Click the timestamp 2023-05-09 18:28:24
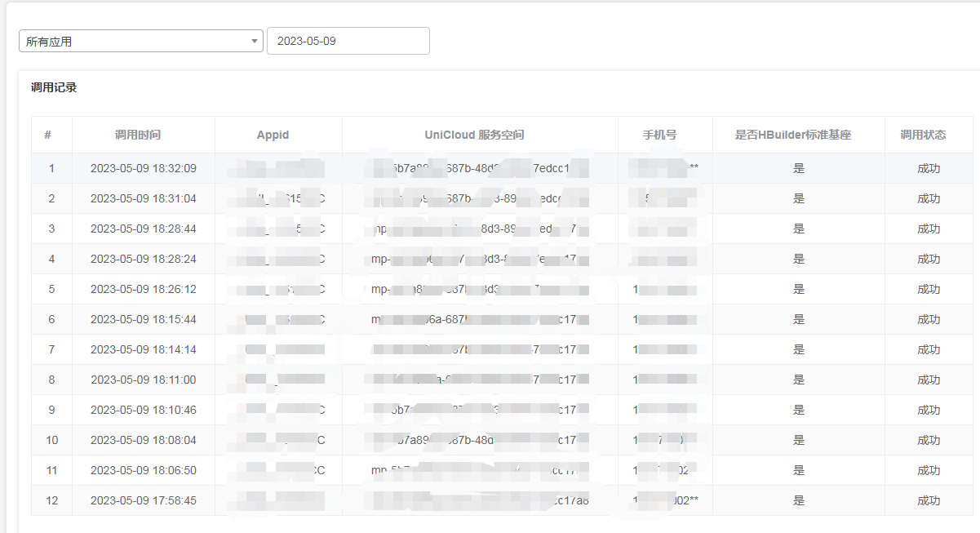The height and width of the screenshot is (533, 980). 144,259
